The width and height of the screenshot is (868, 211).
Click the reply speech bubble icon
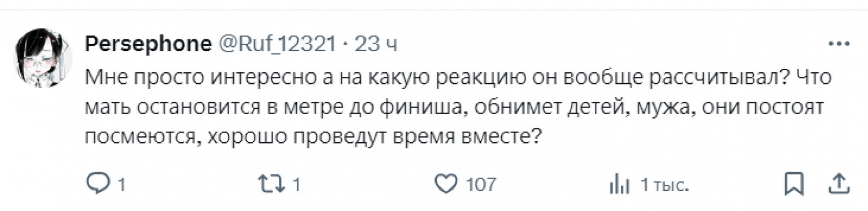98,184
